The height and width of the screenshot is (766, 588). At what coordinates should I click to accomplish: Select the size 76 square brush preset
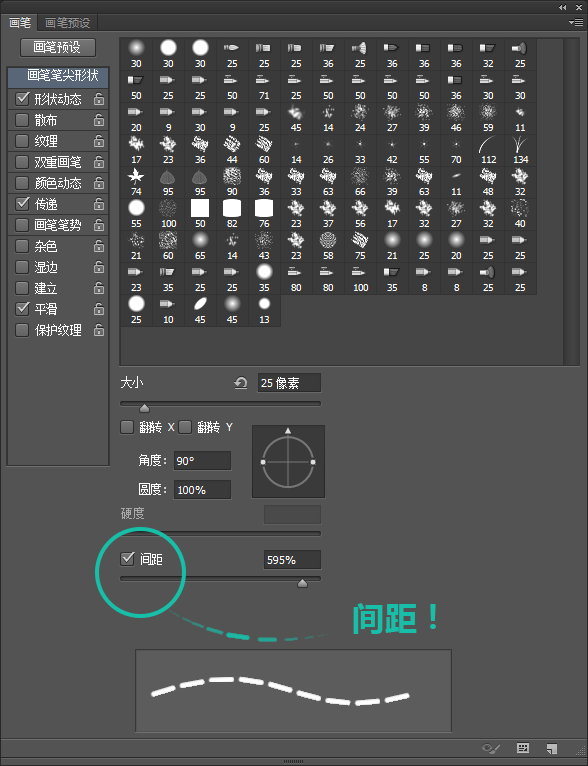(264, 215)
